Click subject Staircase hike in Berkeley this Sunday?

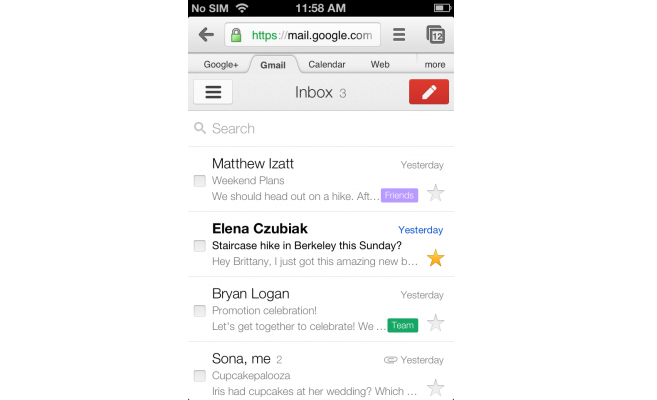point(307,245)
